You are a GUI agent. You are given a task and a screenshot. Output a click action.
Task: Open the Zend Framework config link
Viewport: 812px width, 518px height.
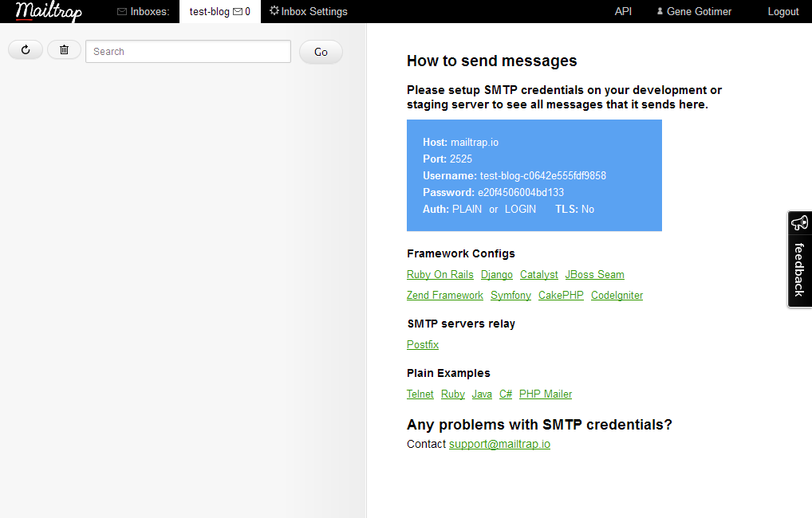(x=445, y=295)
